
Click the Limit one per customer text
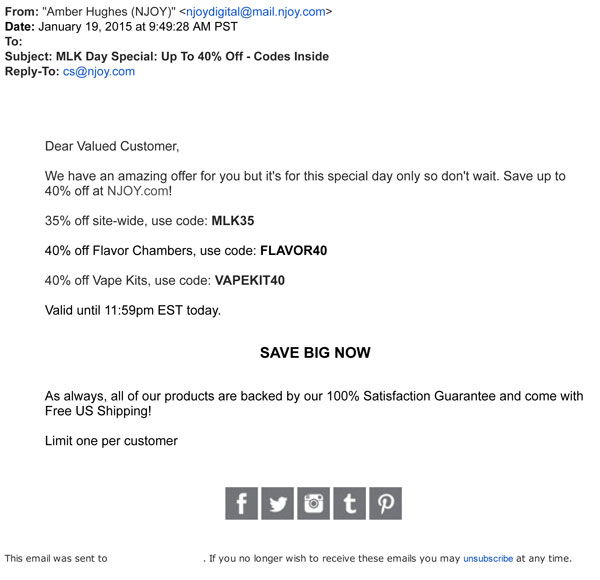pyautogui.click(x=111, y=441)
